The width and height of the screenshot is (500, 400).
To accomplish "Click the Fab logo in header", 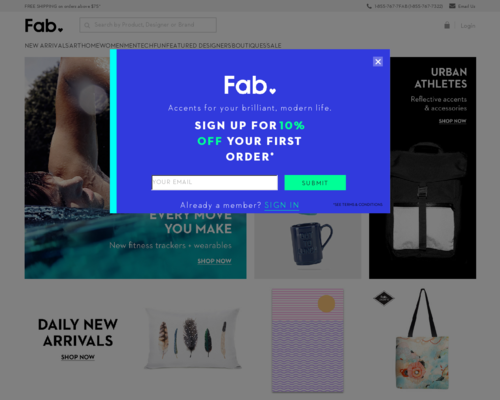I will [x=44, y=26].
